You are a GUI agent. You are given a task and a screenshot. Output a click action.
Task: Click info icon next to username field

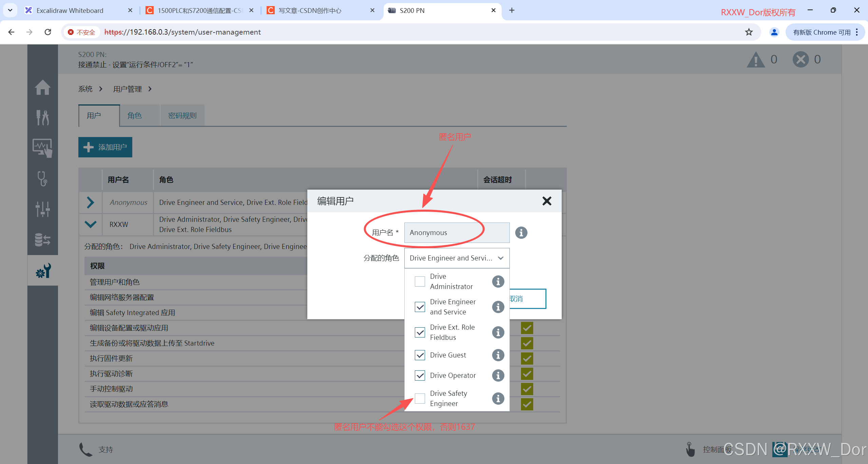[x=521, y=233]
